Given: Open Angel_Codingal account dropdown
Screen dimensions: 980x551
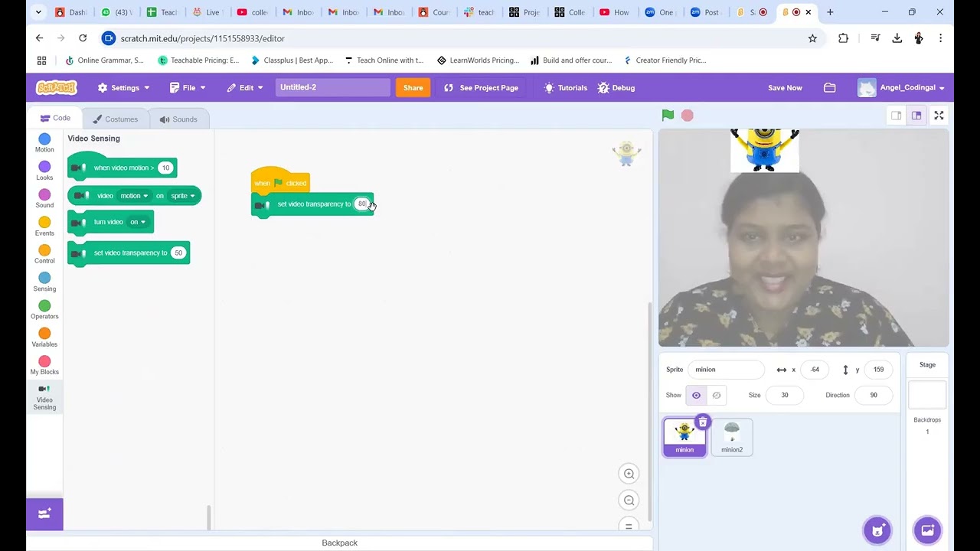Looking at the screenshot, I should point(900,87).
